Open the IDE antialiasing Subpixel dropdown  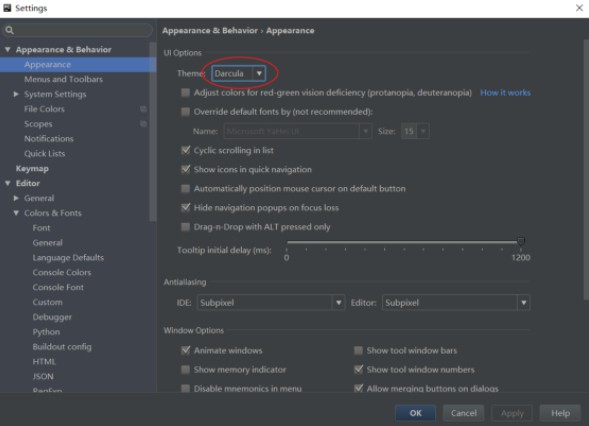270,303
